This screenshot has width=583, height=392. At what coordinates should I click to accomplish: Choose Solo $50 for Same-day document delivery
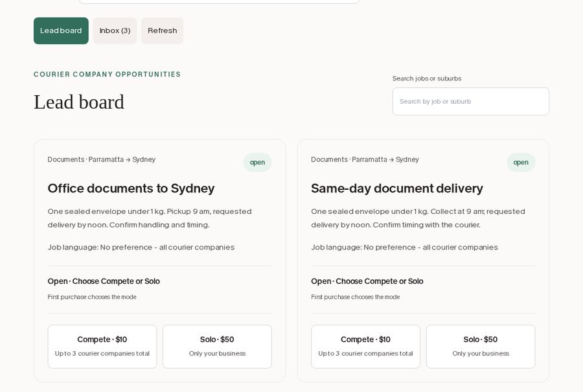(x=481, y=347)
